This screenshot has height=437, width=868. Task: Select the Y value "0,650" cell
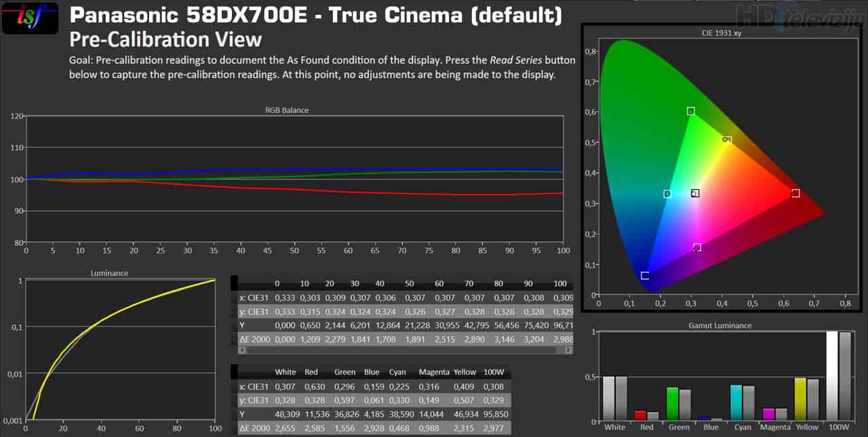click(x=304, y=325)
